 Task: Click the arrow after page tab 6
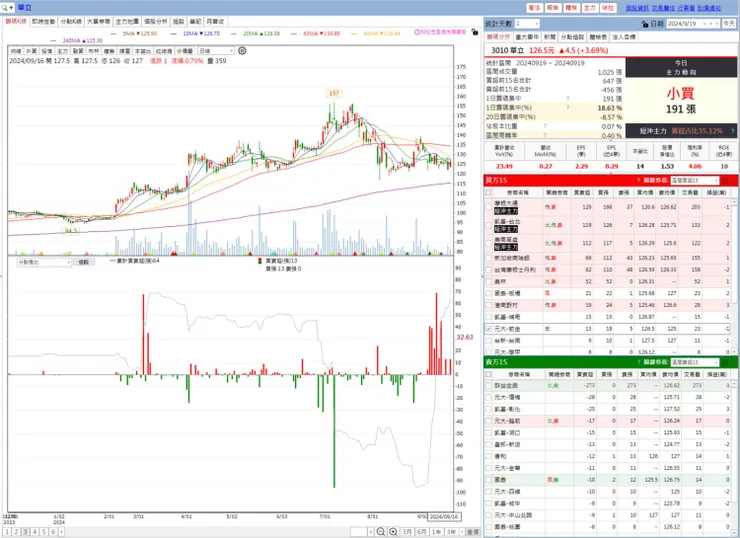(x=61, y=532)
